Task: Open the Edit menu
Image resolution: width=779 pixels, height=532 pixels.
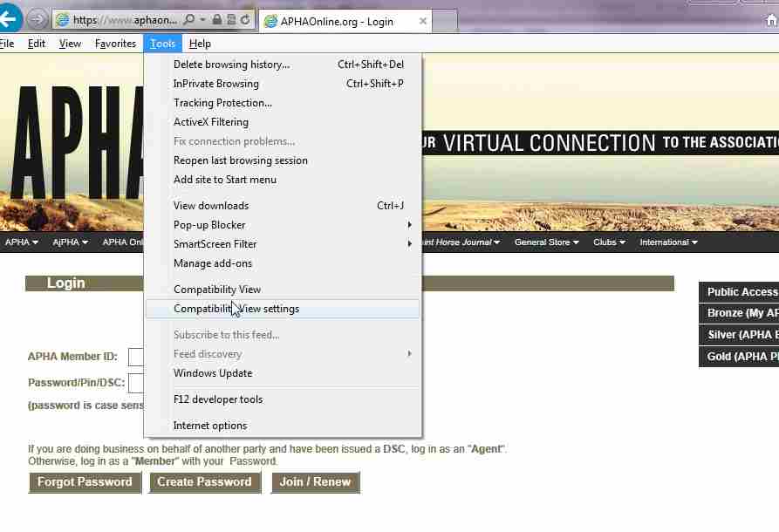Action: (x=37, y=44)
